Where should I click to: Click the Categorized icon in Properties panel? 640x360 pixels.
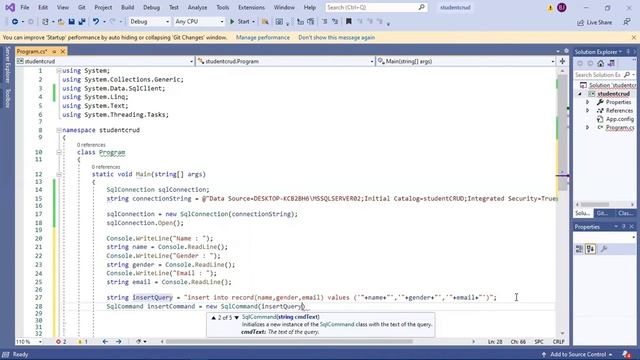coord(579,249)
